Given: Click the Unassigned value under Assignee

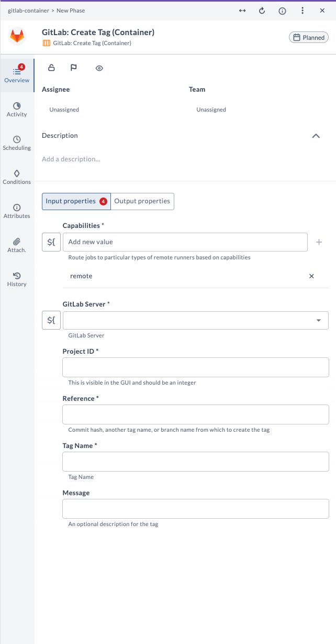Looking at the screenshot, I should pyautogui.click(x=64, y=110).
